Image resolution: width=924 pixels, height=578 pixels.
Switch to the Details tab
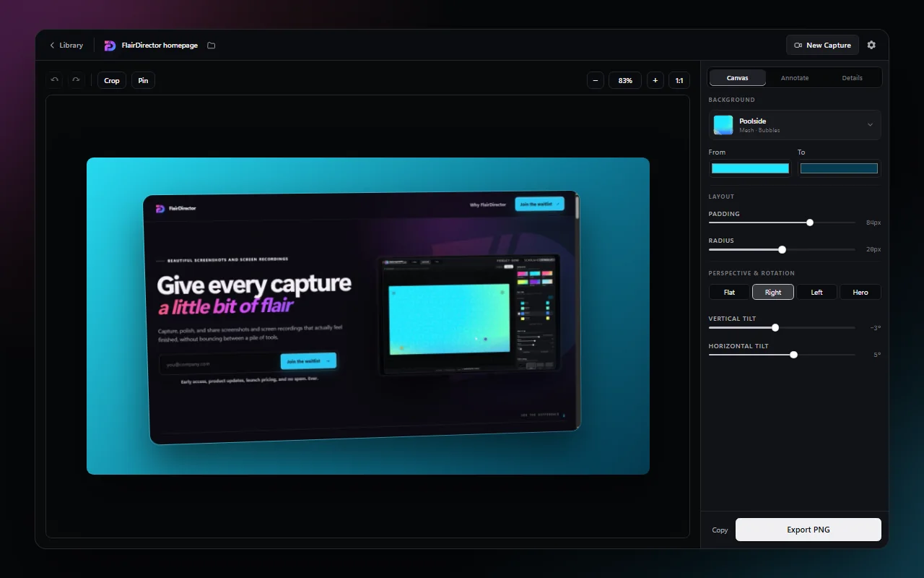(x=852, y=77)
